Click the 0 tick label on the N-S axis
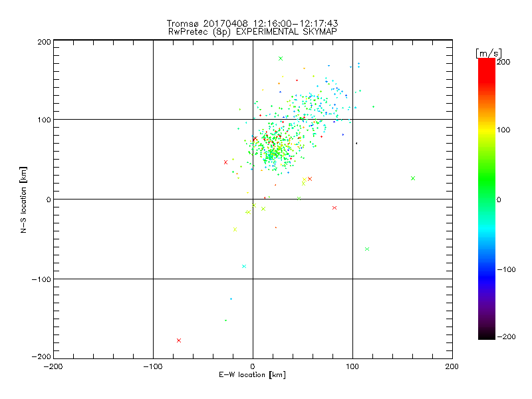Viewport: 532px width, 399px height. [49, 199]
